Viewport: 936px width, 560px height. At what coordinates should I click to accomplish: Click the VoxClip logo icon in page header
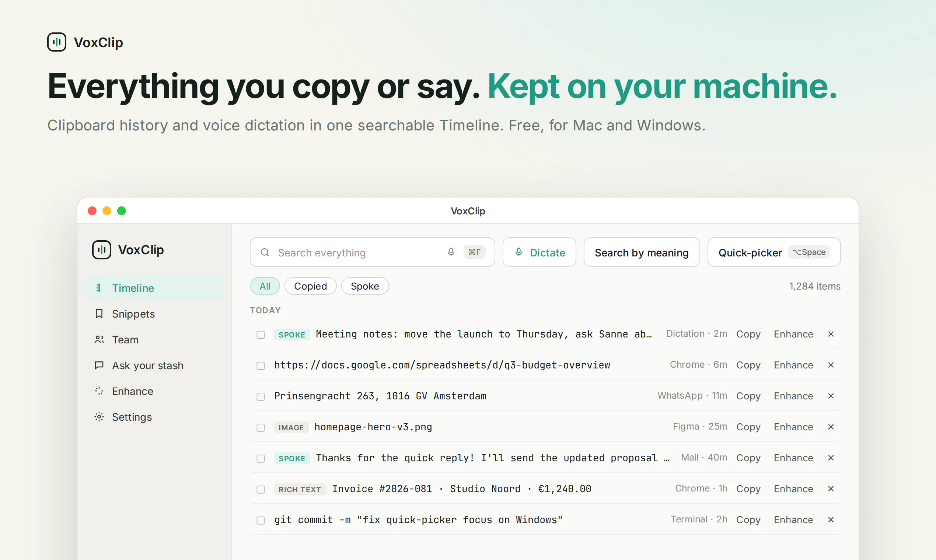coord(57,42)
